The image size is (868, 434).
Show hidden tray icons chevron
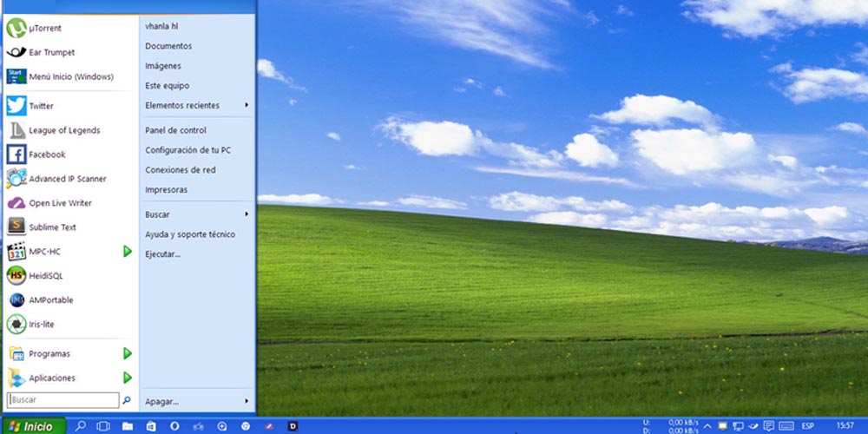(707, 425)
